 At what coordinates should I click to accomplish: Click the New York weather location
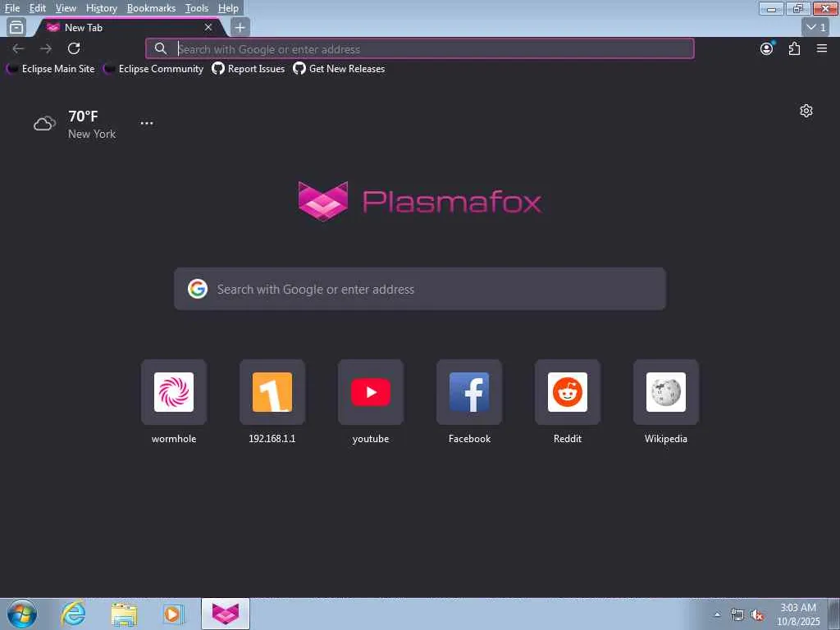tap(92, 134)
